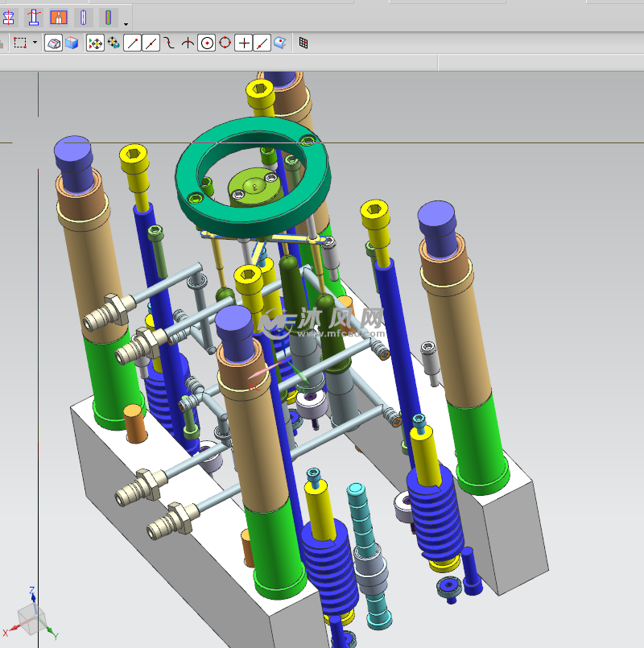Toggle the Enable Snap Point button
Viewport: 644px width, 648px height.
(94, 43)
